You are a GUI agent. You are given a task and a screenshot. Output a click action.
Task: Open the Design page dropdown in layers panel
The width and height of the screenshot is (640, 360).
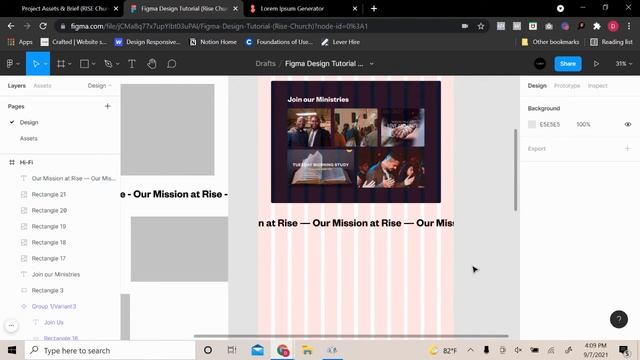coord(100,86)
